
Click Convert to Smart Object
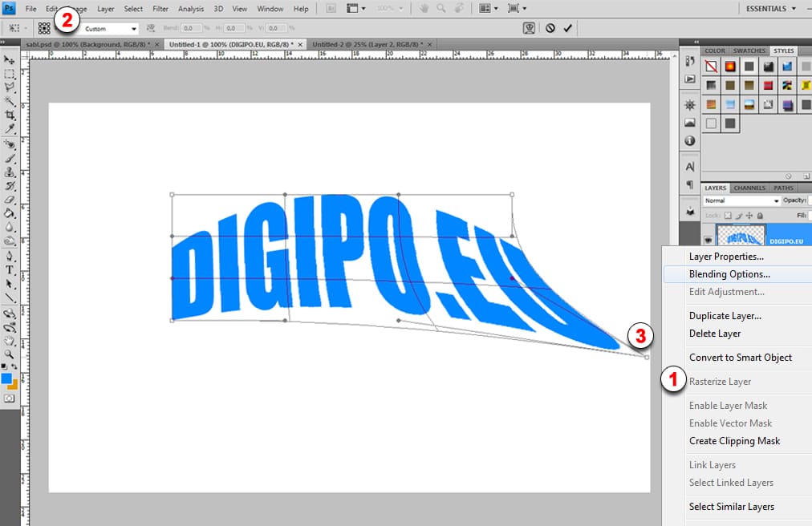point(740,358)
